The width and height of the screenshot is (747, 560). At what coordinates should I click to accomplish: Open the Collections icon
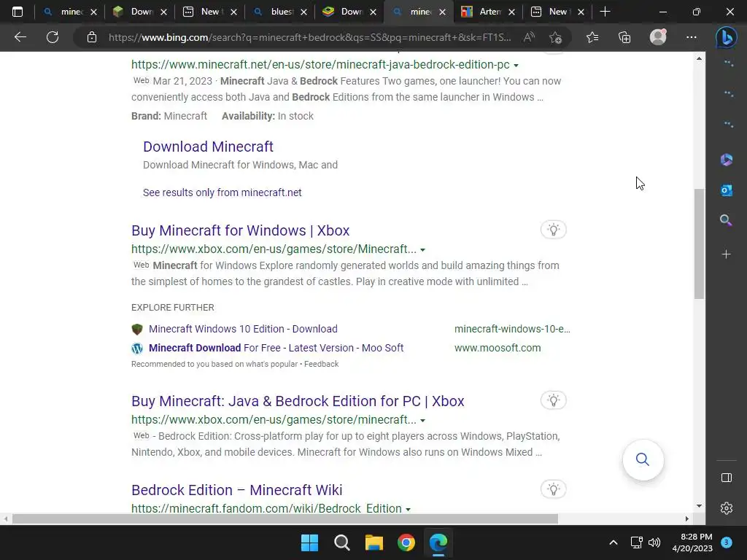pyautogui.click(x=624, y=37)
